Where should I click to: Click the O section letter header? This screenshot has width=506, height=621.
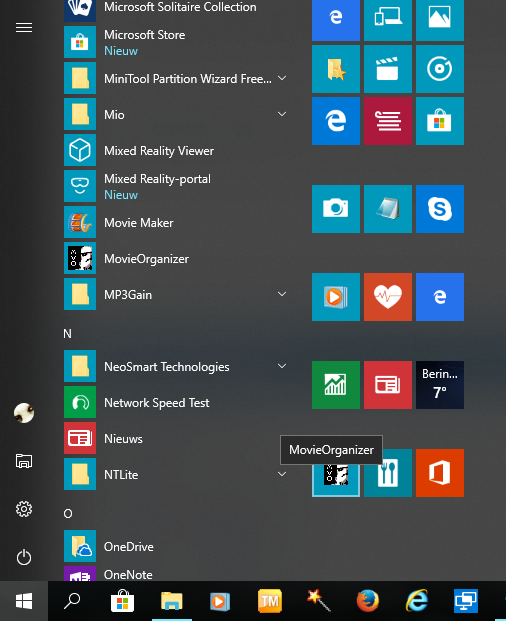coord(68,514)
